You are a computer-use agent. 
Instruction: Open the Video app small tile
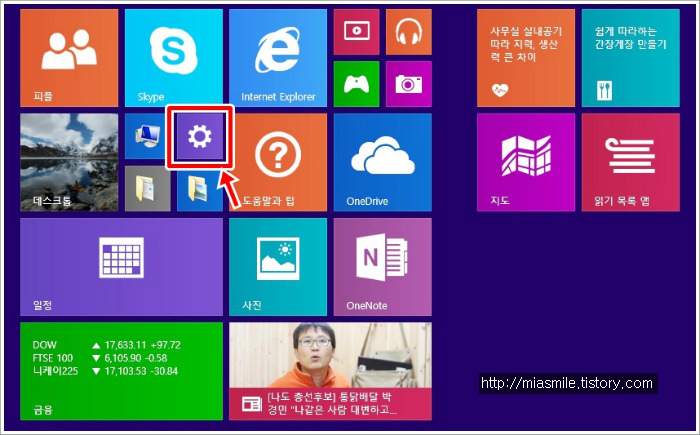356,32
